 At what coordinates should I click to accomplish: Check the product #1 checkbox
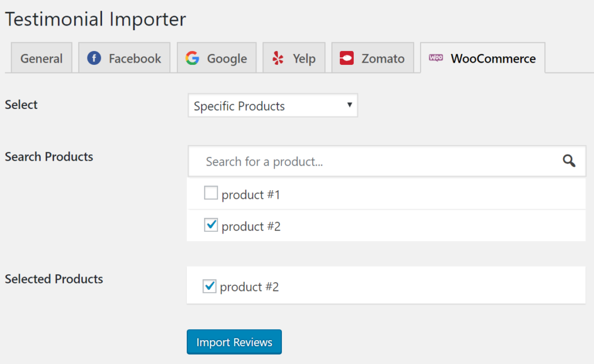211,193
